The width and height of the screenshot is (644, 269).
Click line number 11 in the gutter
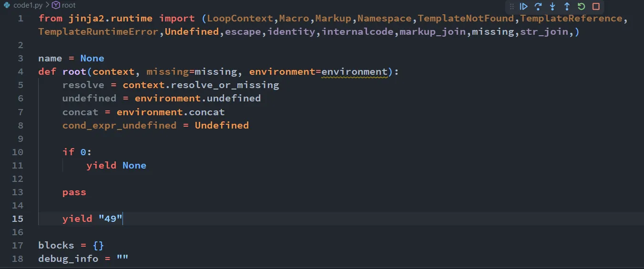[18, 165]
